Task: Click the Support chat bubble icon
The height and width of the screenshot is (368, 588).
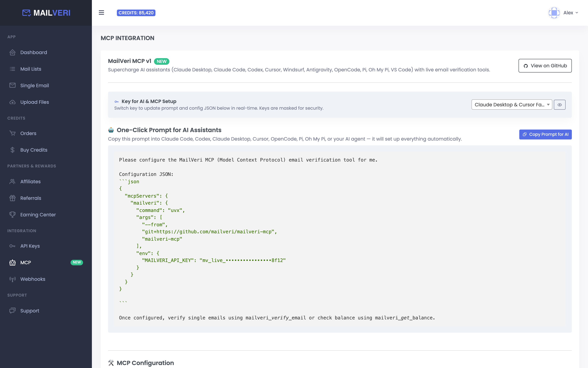Action: (12, 311)
